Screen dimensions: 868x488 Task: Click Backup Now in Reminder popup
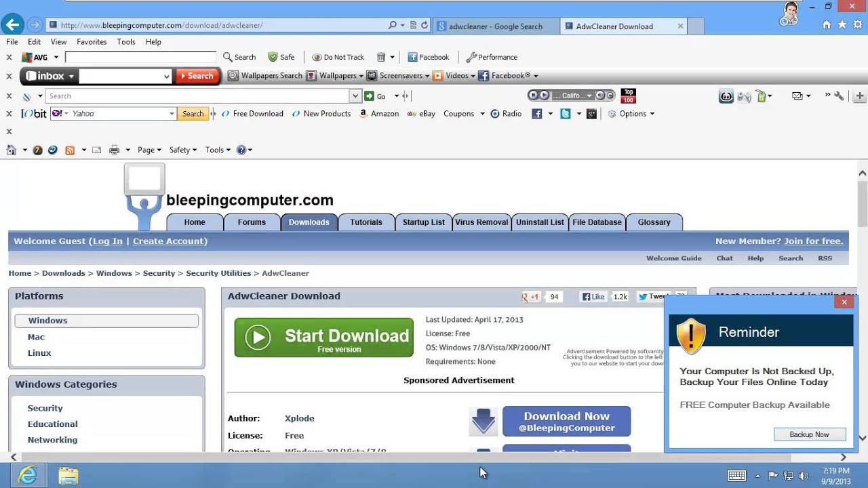pos(810,434)
